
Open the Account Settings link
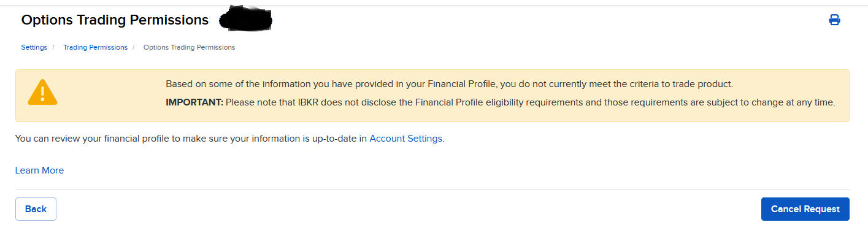[405, 139]
